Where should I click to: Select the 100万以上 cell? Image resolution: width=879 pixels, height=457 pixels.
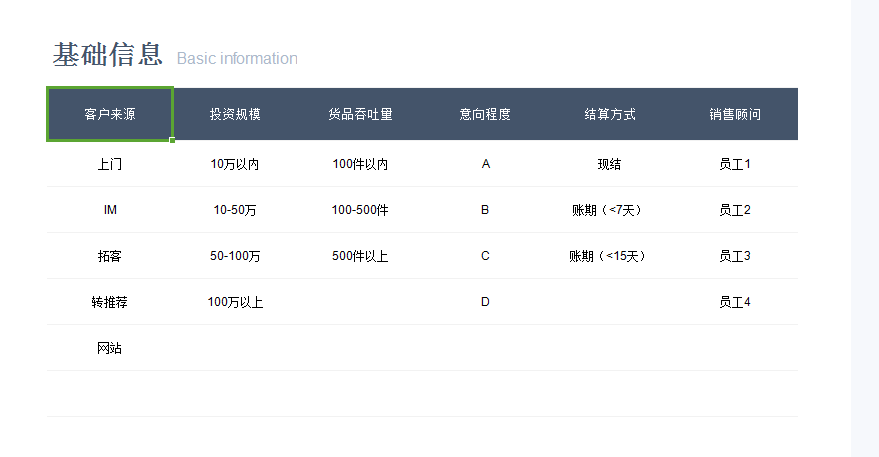[x=235, y=302]
